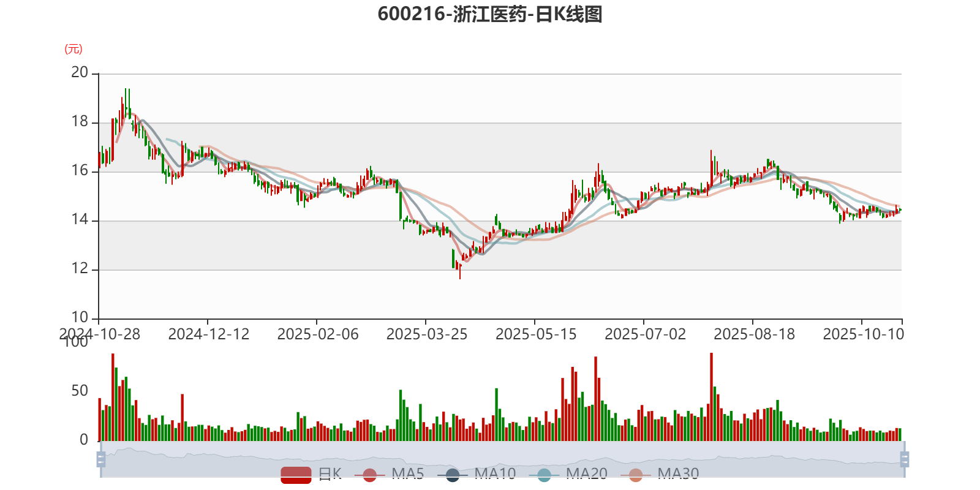Toggle the MA5 line in legend
This screenshot has height=490, width=980.
pos(389,474)
